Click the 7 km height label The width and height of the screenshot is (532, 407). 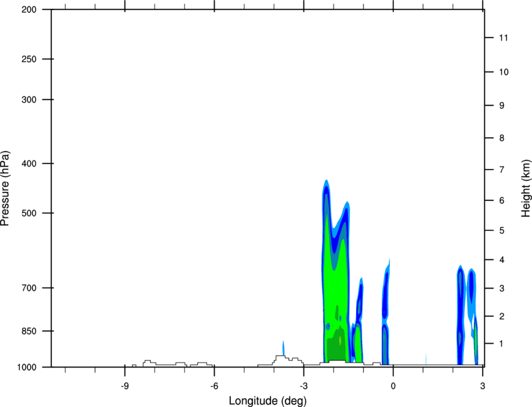pos(502,170)
